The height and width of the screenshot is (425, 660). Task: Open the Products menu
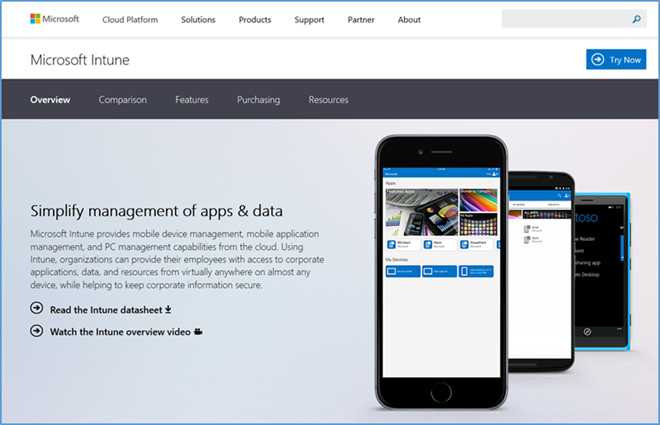[255, 19]
